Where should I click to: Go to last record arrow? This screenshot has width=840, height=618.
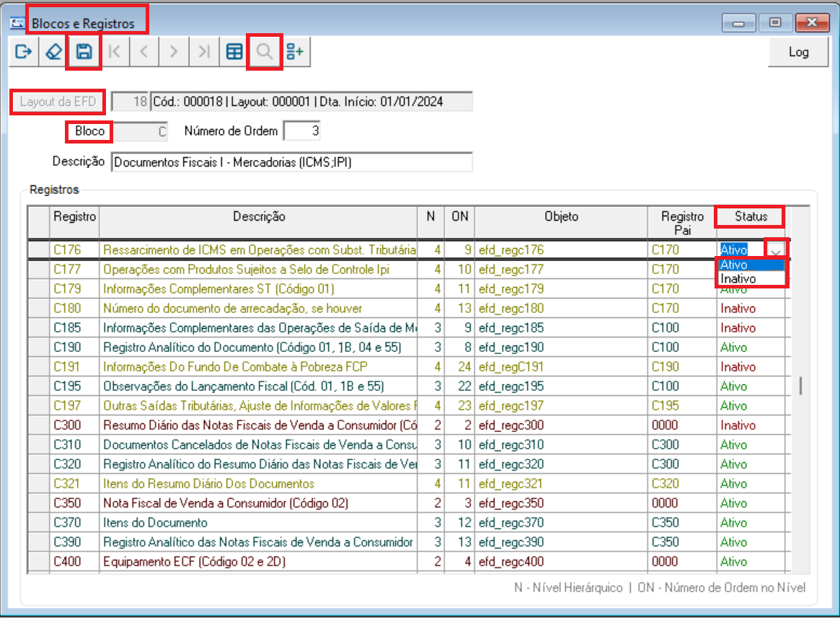pyautogui.click(x=204, y=52)
